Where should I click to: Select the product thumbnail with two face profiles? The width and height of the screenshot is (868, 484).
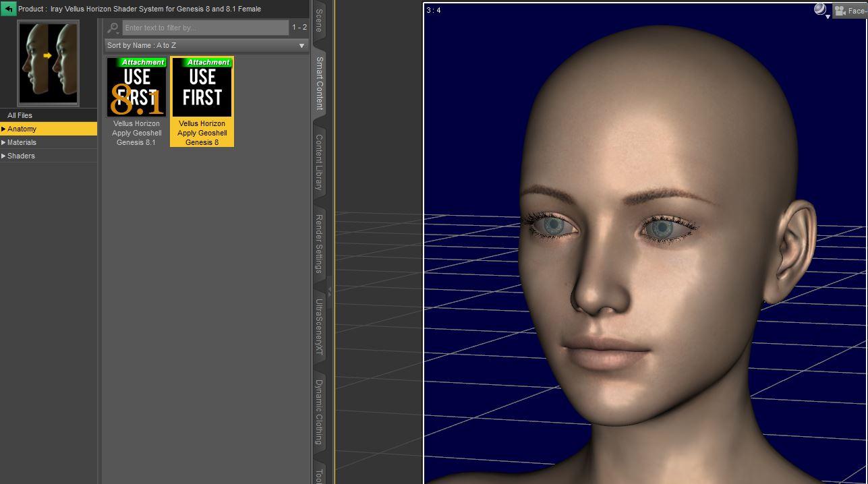(48, 63)
